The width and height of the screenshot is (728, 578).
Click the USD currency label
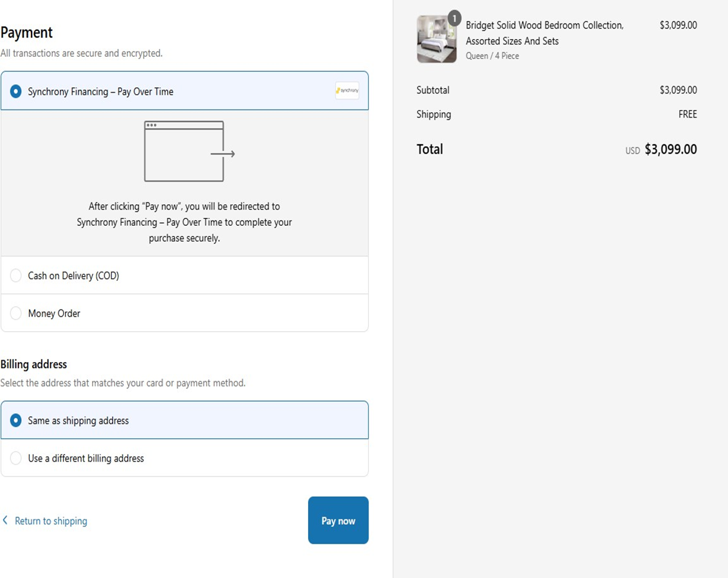[x=632, y=151]
